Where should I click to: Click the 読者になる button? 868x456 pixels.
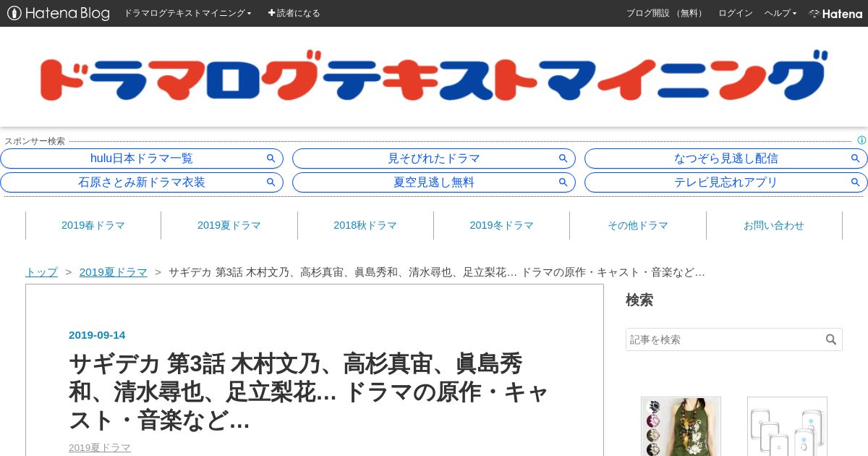coord(294,13)
